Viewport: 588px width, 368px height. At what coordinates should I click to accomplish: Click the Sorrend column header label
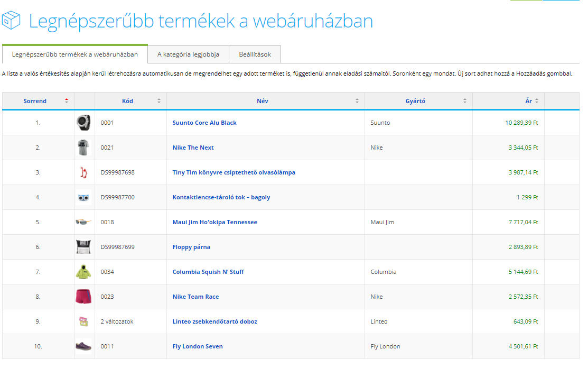pos(35,101)
